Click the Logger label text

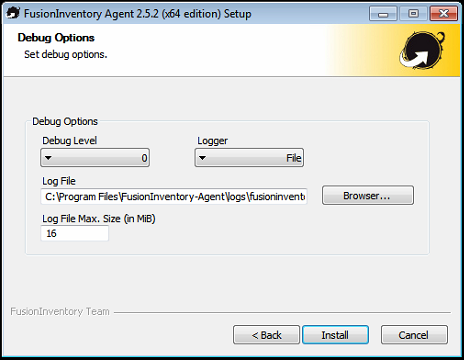pos(212,141)
